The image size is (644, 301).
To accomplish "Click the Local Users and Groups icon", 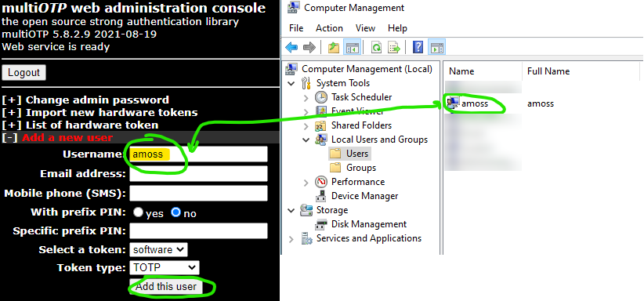I will point(321,140).
